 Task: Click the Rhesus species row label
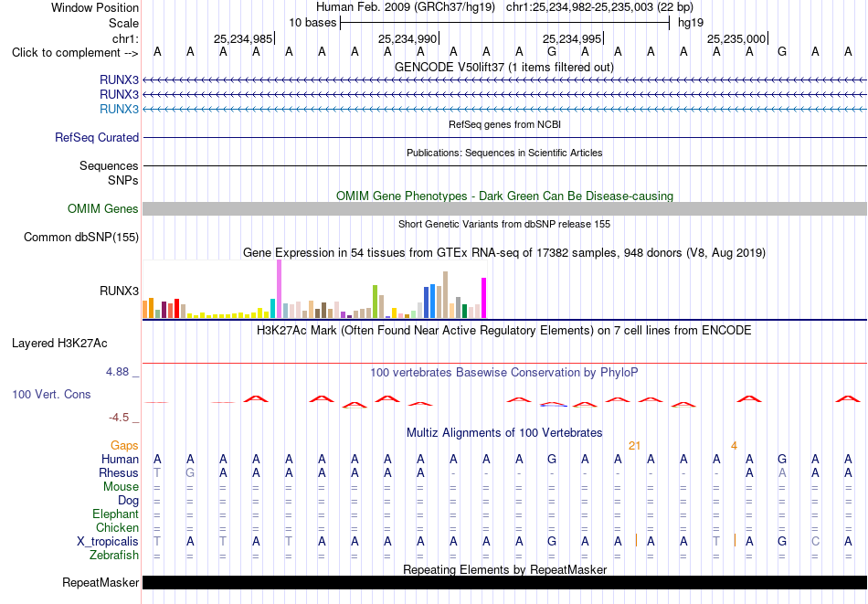[x=119, y=472]
